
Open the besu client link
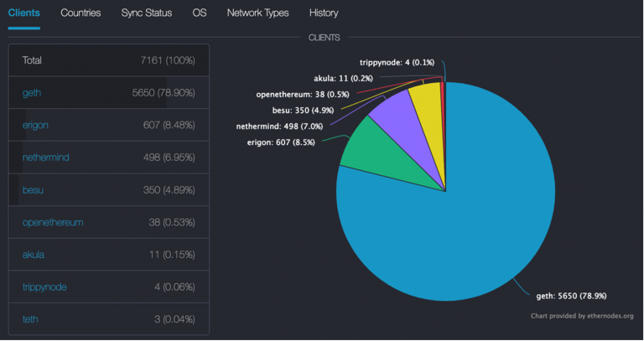(32, 190)
